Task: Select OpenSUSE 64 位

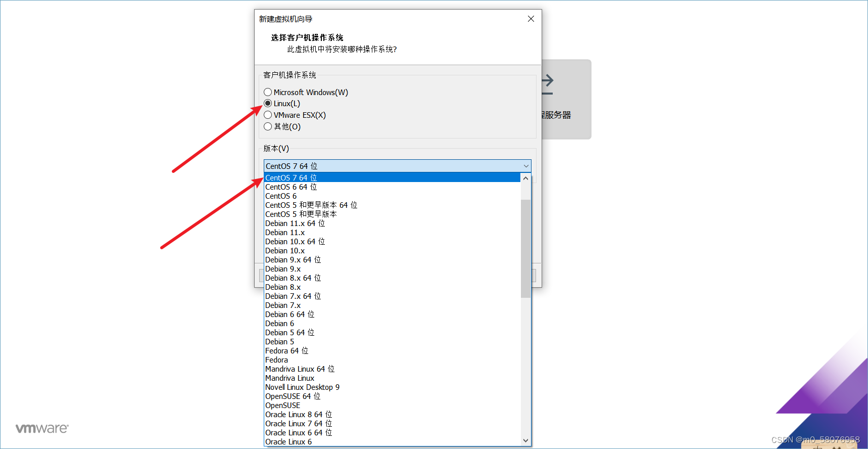Action: point(392,396)
